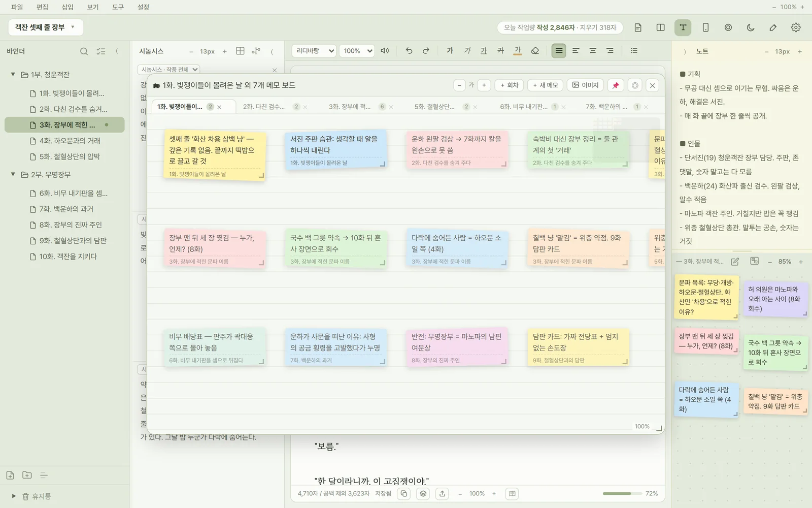812x508 pixels.
Task: Click new document icon at binder bottom
Action: pos(10,475)
